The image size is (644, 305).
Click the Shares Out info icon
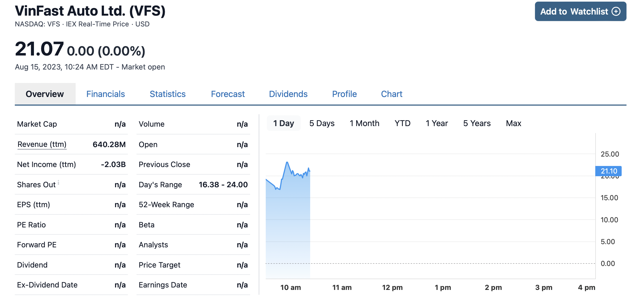click(58, 182)
